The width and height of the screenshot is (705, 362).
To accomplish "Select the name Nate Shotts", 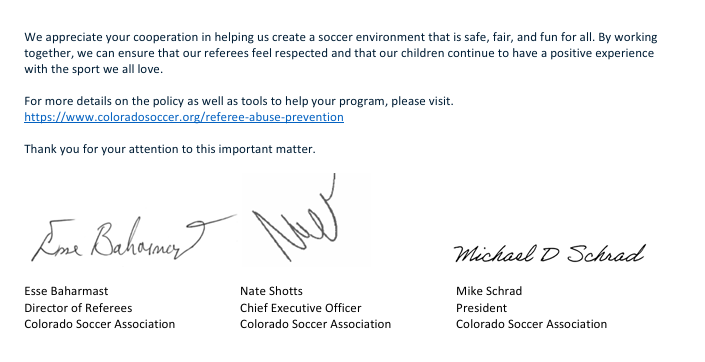I will (271, 291).
